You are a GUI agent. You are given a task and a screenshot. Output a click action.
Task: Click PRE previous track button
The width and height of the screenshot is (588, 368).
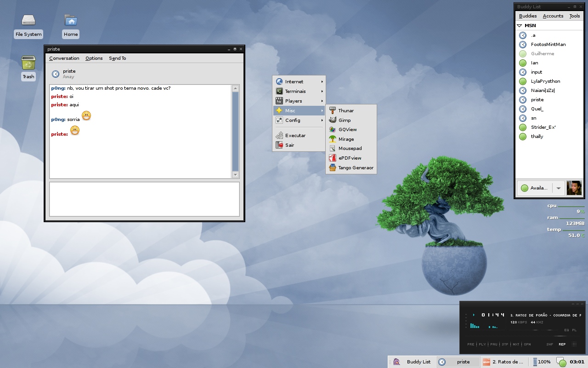point(471,344)
